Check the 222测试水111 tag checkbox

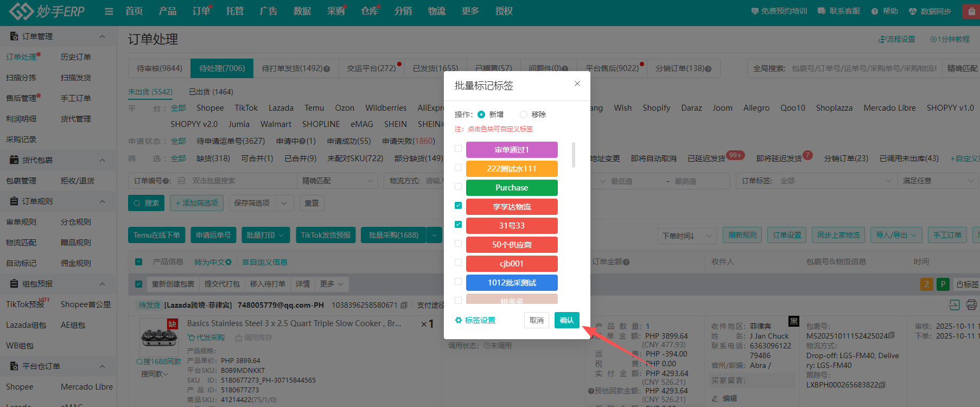[x=459, y=168]
